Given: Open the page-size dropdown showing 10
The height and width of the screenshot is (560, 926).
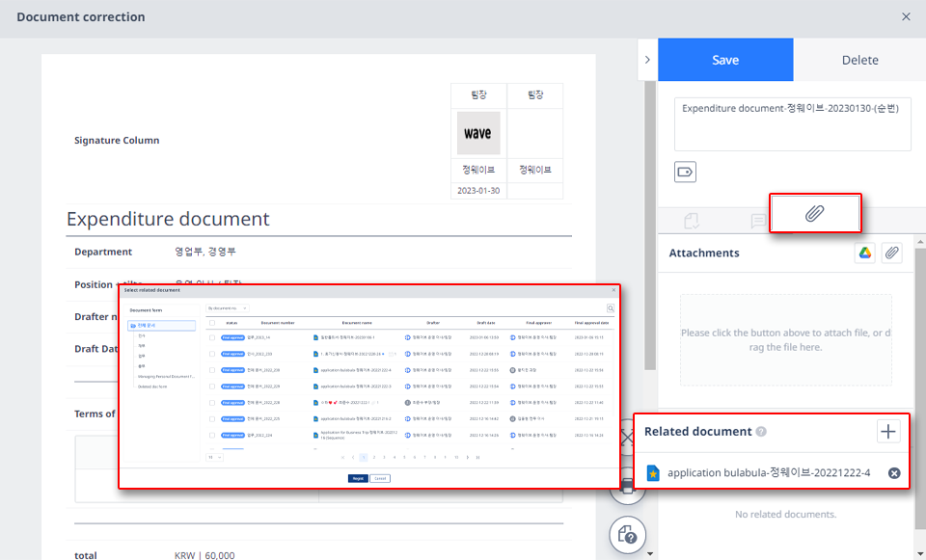Looking at the screenshot, I should pyautogui.click(x=213, y=456).
